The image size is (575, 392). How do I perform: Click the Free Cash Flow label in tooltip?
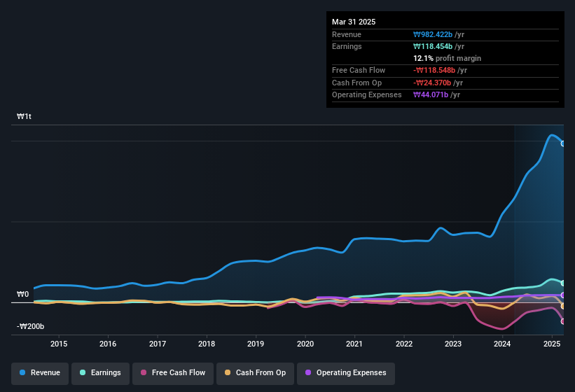(x=359, y=70)
